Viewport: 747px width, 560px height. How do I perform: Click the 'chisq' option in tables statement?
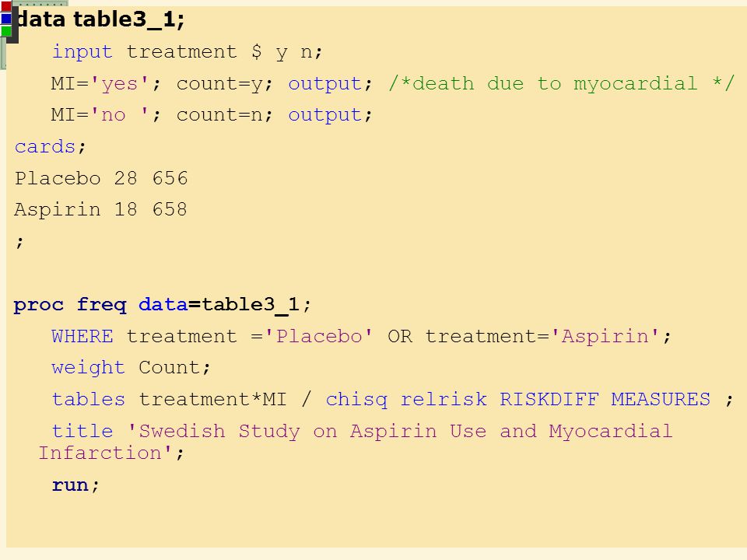click(356, 400)
